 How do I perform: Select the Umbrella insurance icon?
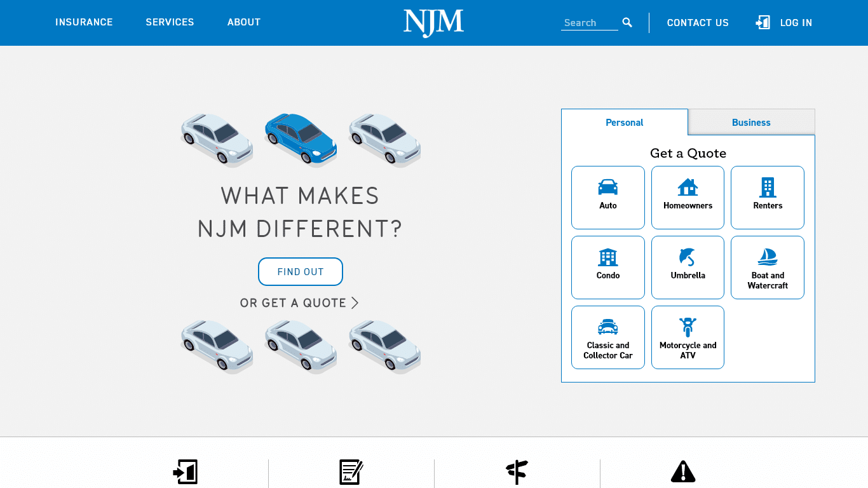point(688,258)
